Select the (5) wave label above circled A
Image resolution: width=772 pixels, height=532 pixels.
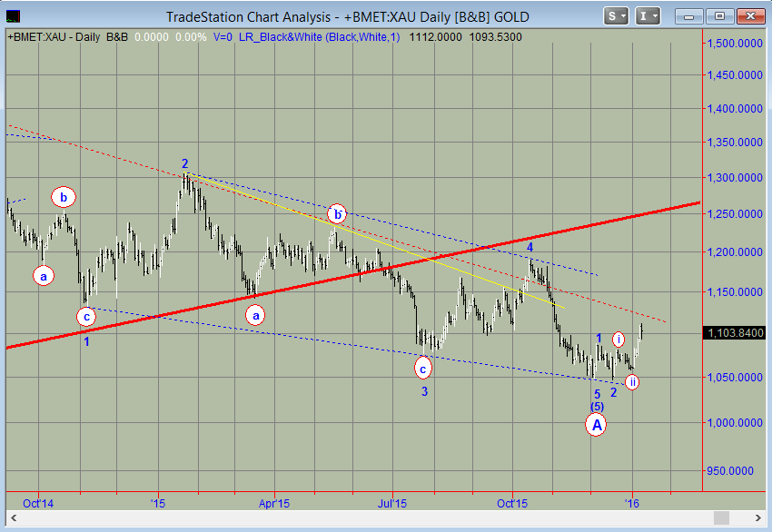coord(597,406)
